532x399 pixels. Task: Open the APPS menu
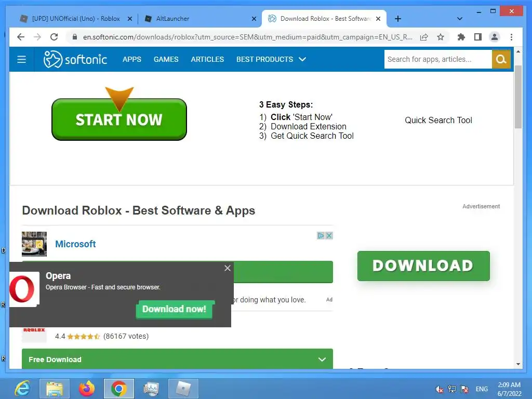[131, 59]
